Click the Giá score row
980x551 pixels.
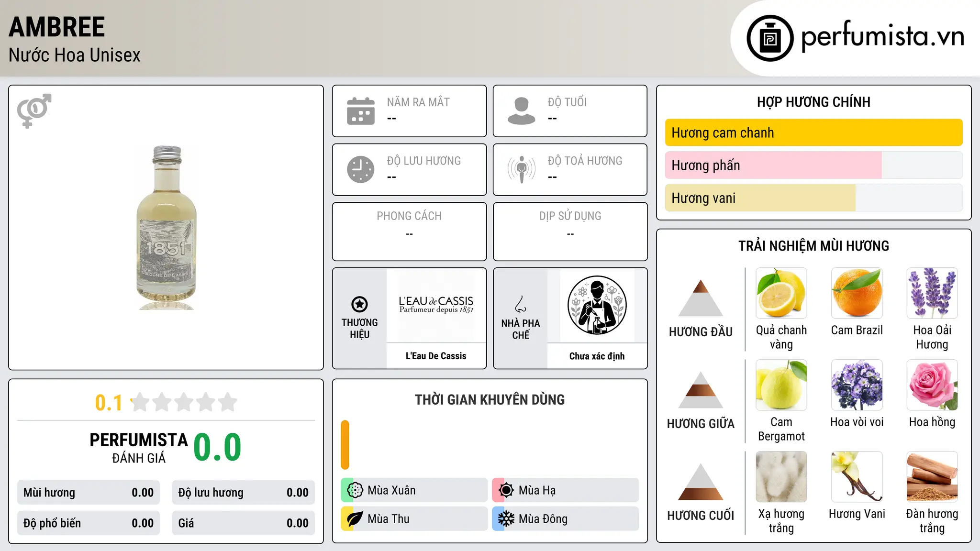point(244,523)
